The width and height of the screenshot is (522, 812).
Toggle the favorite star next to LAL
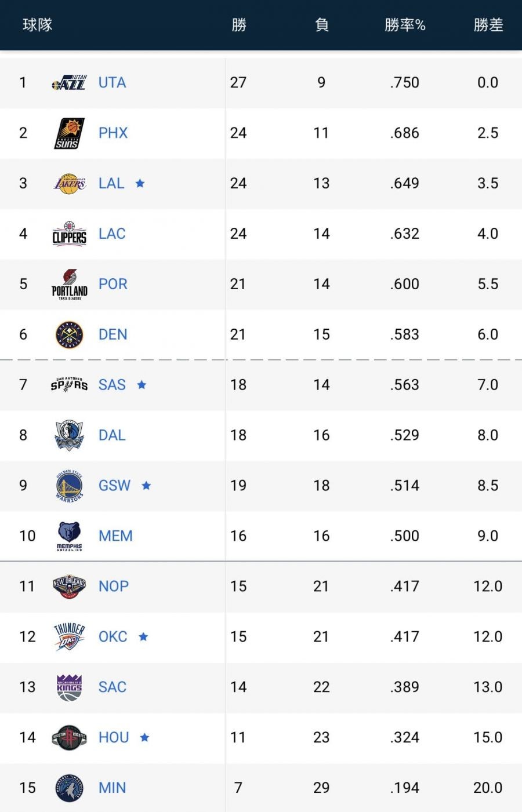click(140, 184)
